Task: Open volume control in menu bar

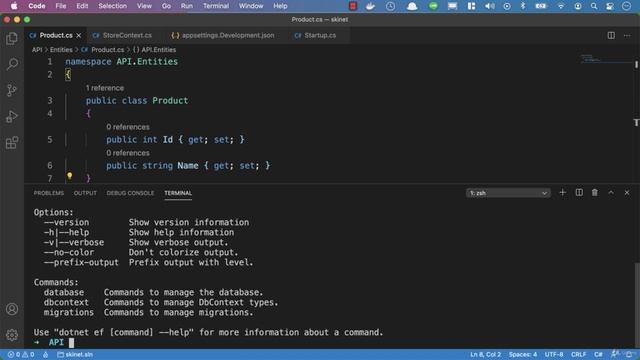Action: [490, 6]
